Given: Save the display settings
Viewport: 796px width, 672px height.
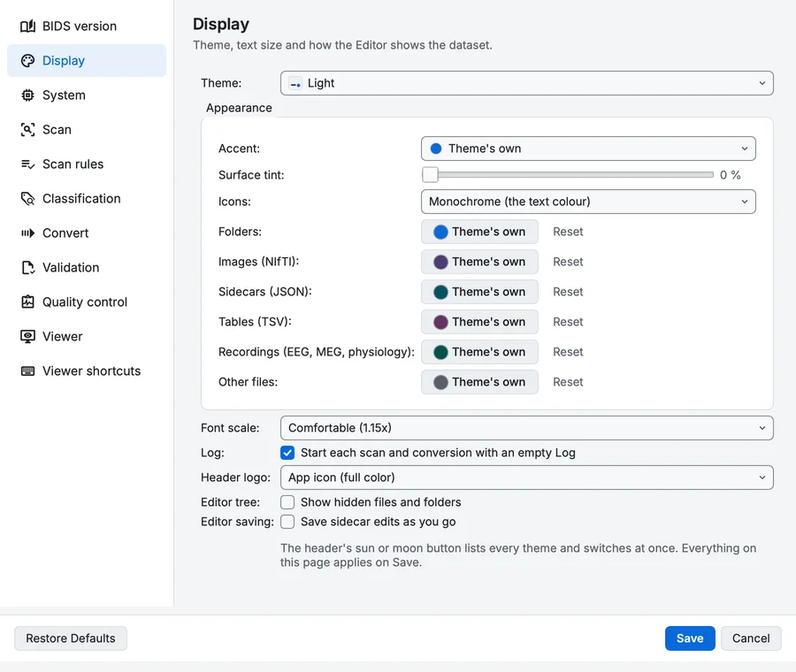Looking at the screenshot, I should coord(690,638).
